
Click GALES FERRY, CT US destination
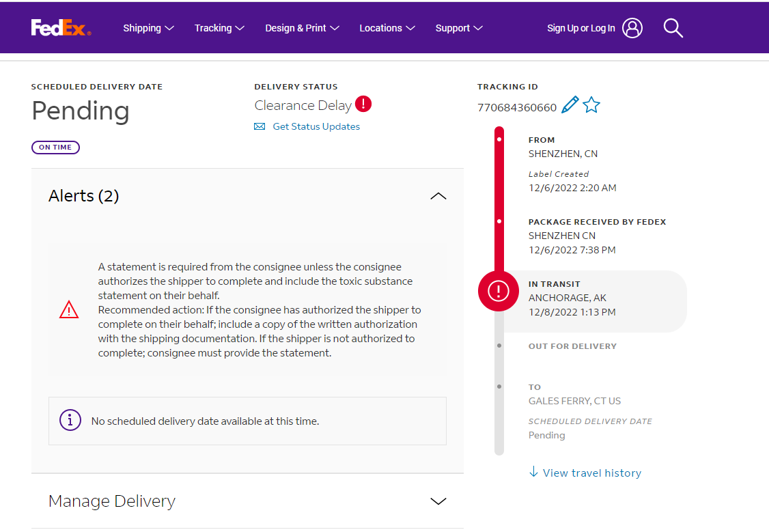pos(574,401)
